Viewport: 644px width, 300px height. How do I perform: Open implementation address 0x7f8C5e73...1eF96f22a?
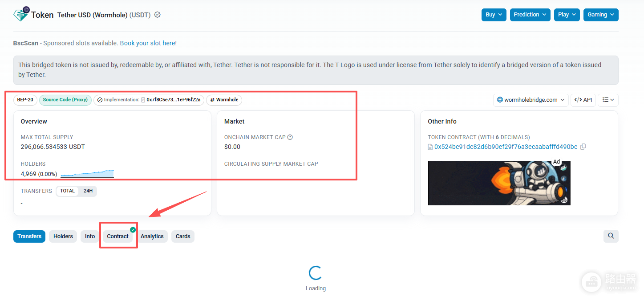pos(174,100)
